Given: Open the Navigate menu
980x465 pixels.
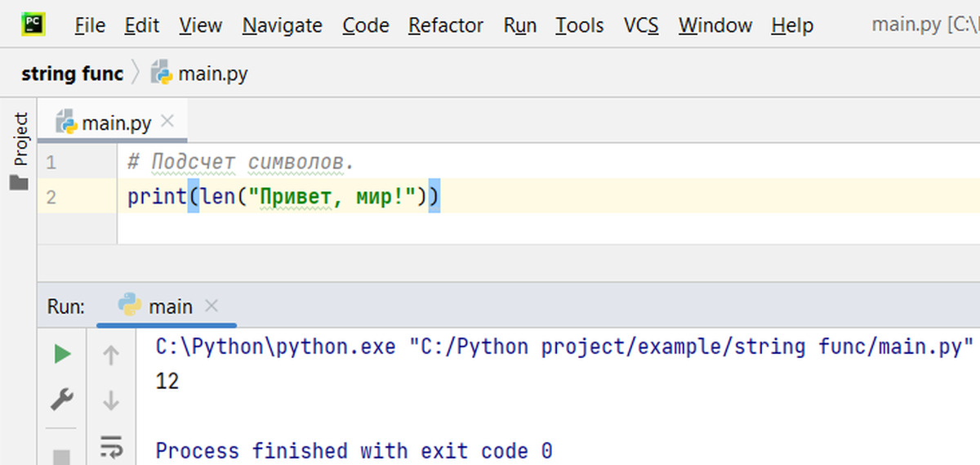Looking at the screenshot, I should 283,25.
